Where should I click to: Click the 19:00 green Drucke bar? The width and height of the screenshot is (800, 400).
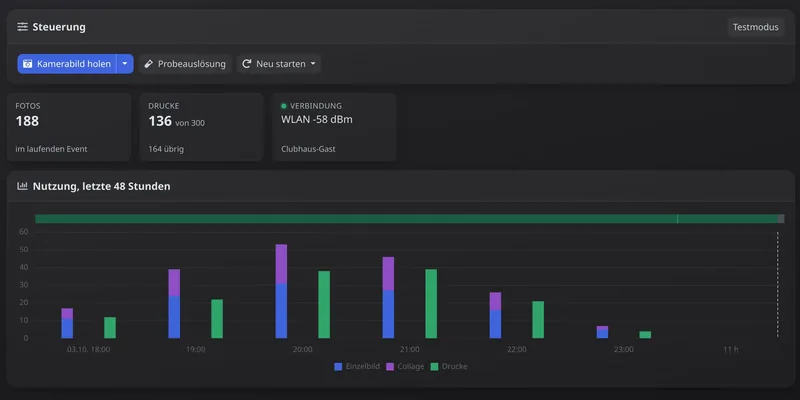[217, 319]
